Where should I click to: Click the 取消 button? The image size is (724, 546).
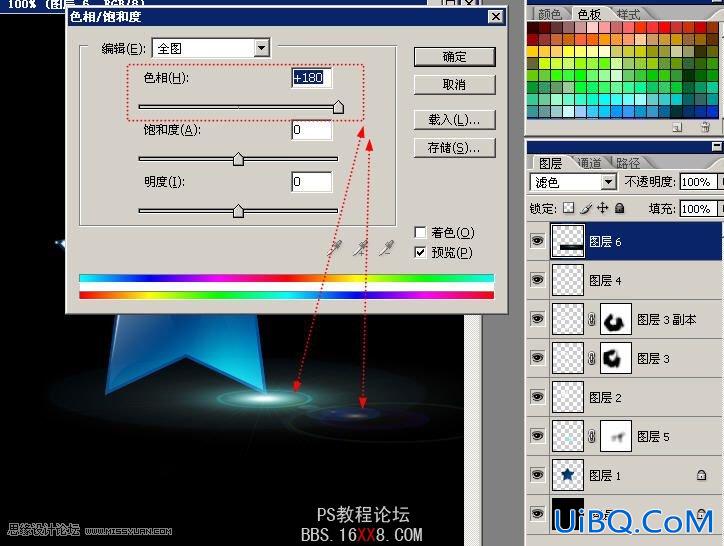(x=455, y=85)
